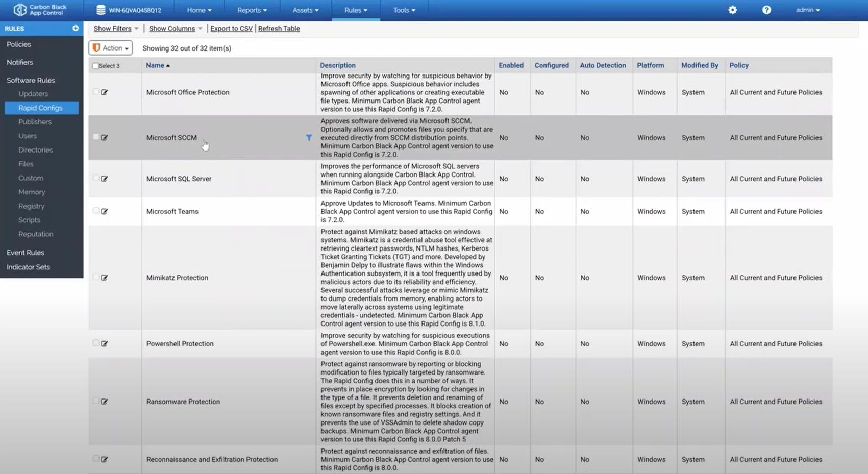Open the Reports menu
Viewport: 868px width, 474px height.
pos(251,10)
